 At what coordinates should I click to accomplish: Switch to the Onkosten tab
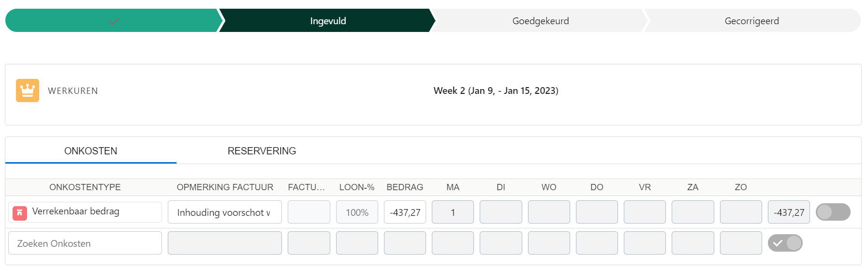[x=91, y=151]
